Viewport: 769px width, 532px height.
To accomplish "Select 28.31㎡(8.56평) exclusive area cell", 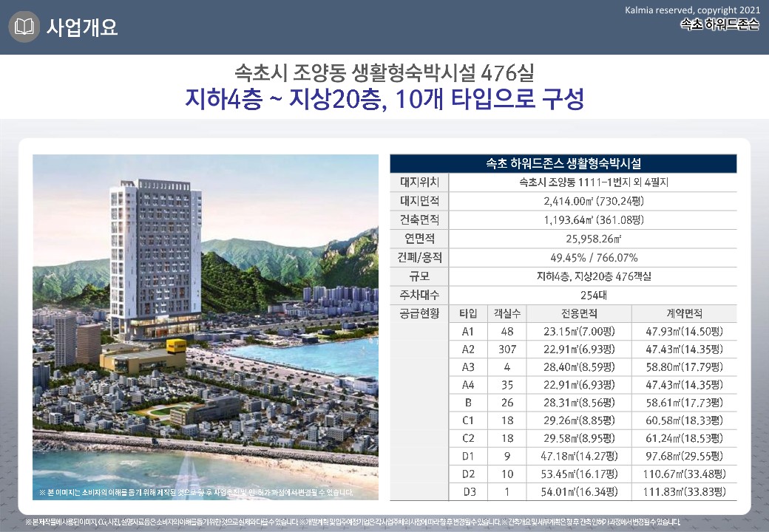I will click(579, 403).
